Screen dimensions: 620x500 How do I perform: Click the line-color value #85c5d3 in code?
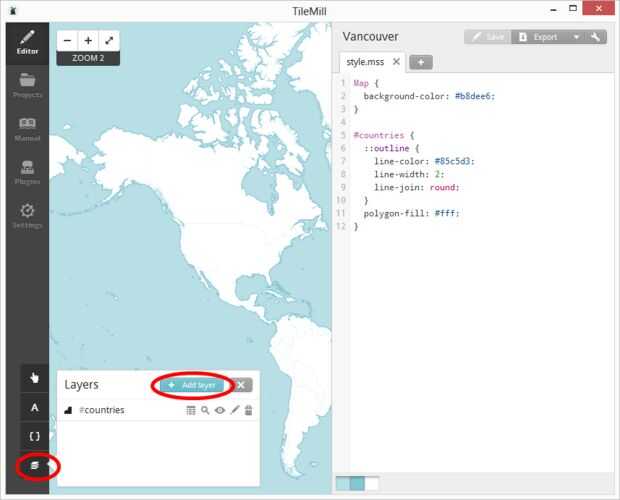coord(452,161)
